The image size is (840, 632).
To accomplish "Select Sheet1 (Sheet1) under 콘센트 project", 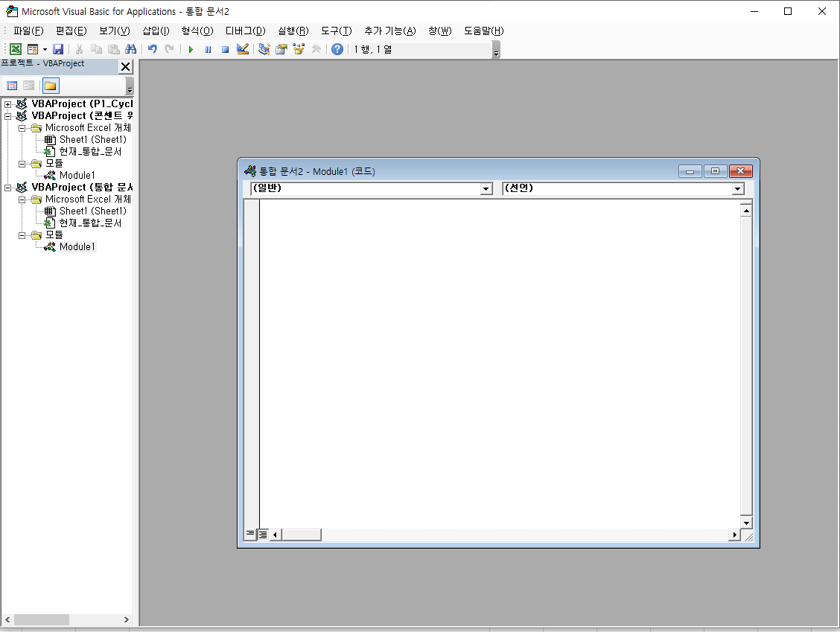I will [92, 140].
